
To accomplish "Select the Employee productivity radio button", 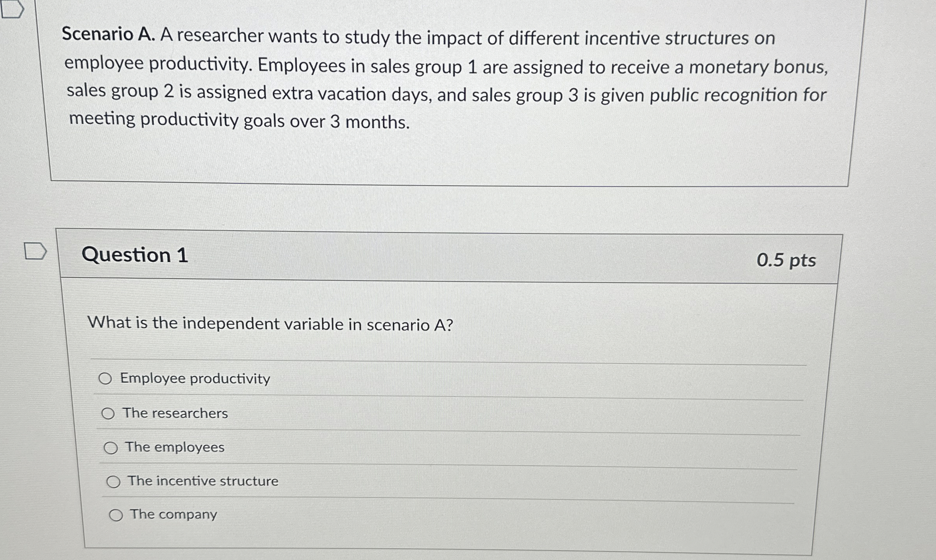I will click(x=105, y=378).
